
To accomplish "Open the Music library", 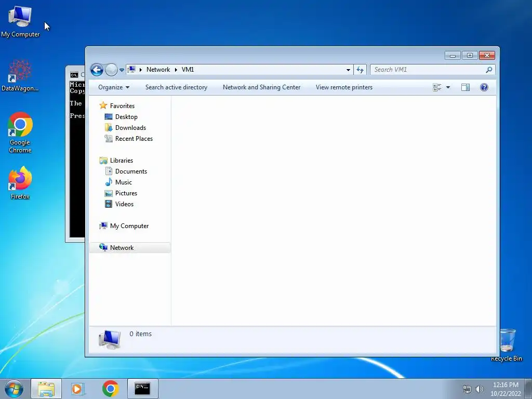I will (124, 182).
